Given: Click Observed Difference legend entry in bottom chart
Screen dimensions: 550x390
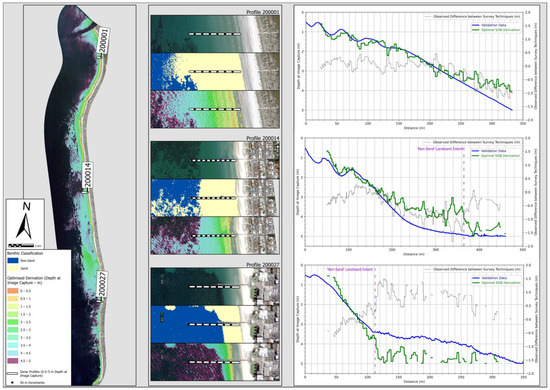Looking at the screenshot, I should [x=472, y=269].
